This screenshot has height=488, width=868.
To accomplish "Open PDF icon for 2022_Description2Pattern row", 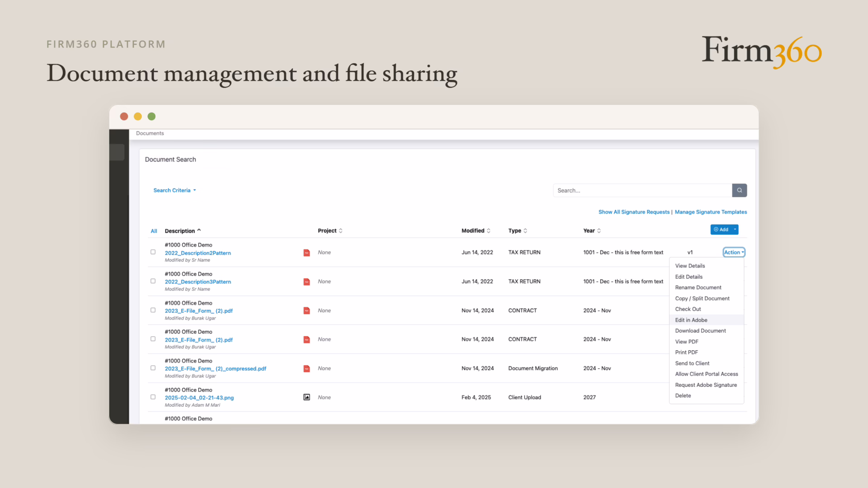I will [x=307, y=253].
